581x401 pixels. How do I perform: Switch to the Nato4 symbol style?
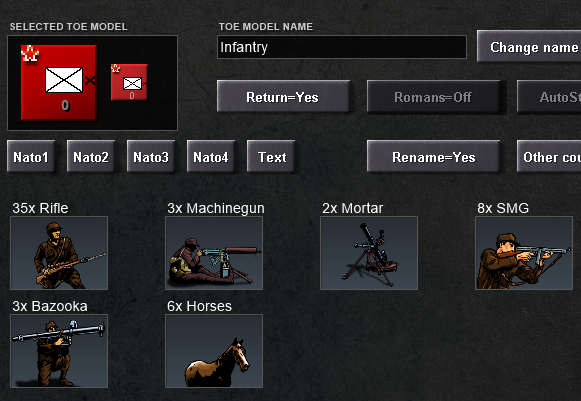tap(211, 156)
